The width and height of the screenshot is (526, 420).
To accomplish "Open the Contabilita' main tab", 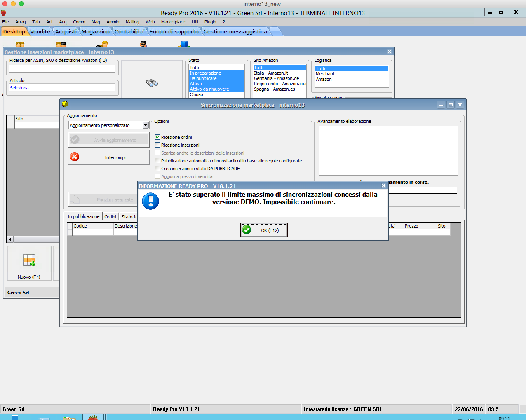I will pos(129,31).
